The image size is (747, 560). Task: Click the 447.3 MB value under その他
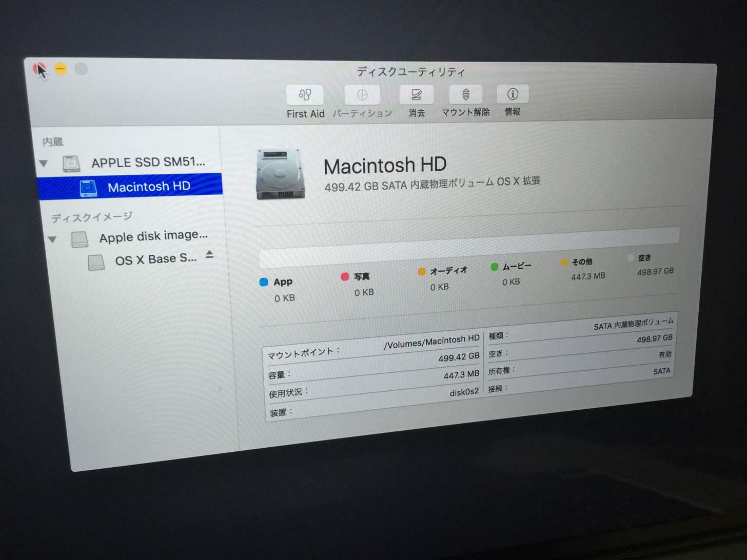pos(588,276)
